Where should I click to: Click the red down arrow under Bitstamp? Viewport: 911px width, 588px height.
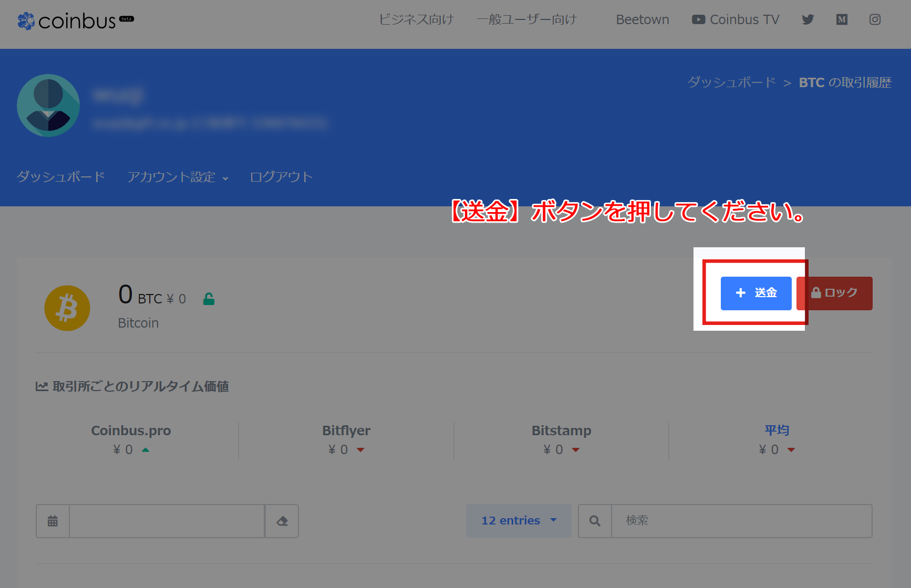tap(576, 450)
